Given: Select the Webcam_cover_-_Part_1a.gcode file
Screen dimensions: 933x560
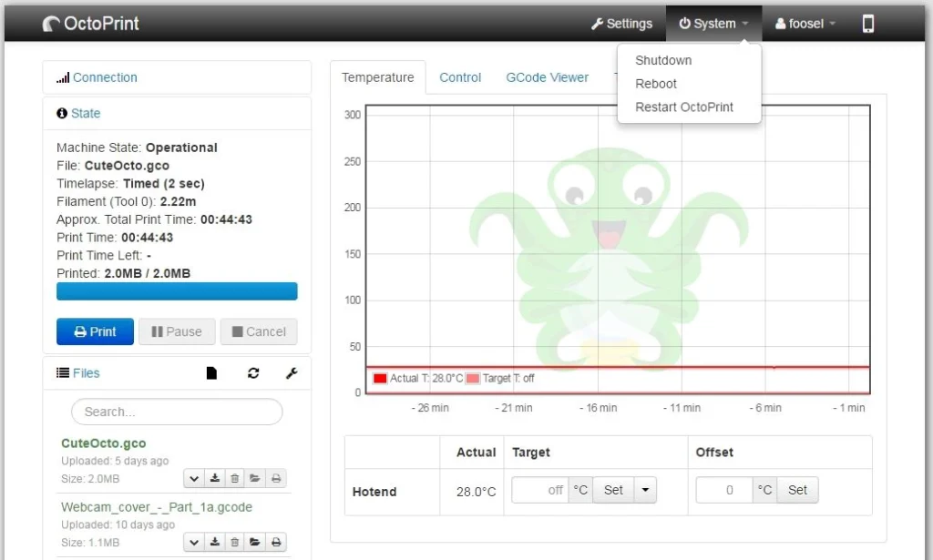Looking at the screenshot, I should click(x=157, y=507).
